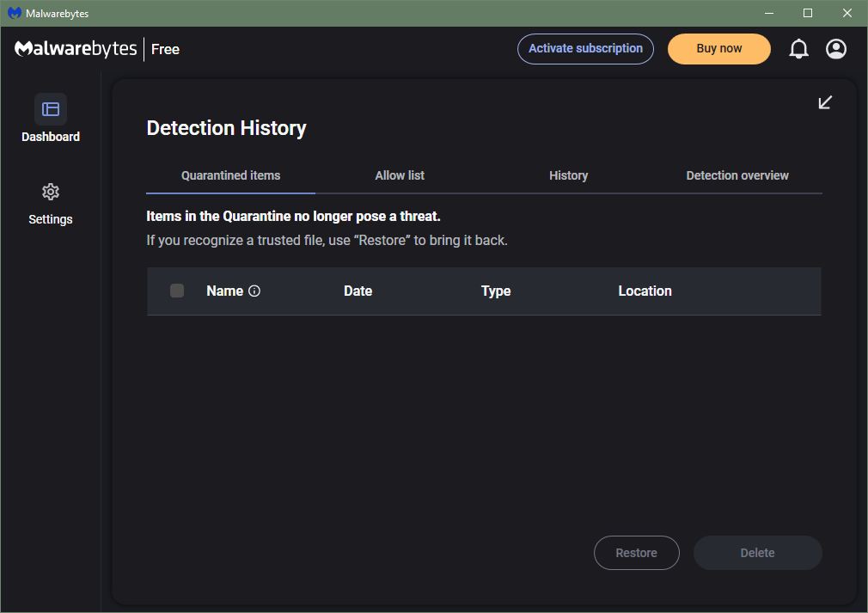Open the notifications bell icon
The image size is (868, 613).
(798, 49)
